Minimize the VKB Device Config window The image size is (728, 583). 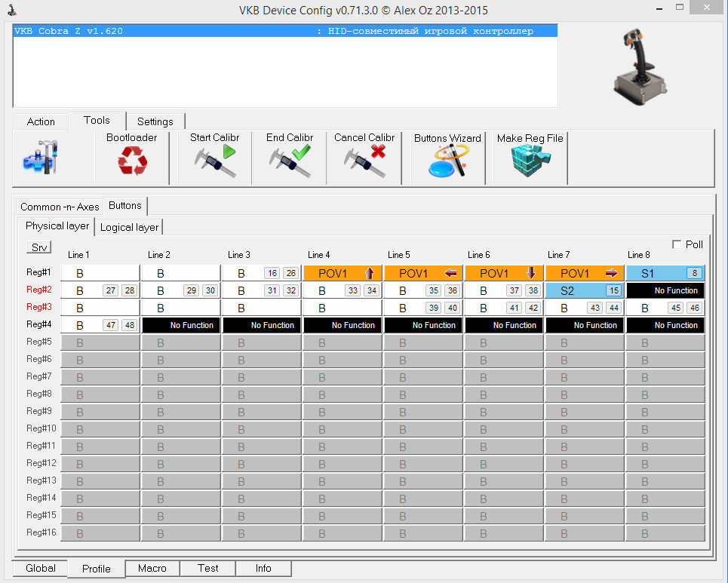659,9
